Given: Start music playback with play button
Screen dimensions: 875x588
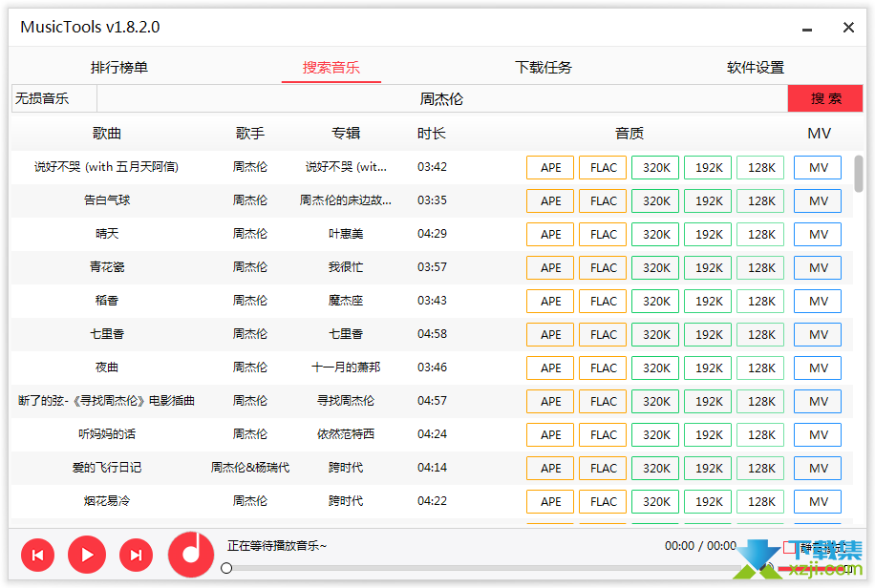Looking at the screenshot, I should (87, 555).
